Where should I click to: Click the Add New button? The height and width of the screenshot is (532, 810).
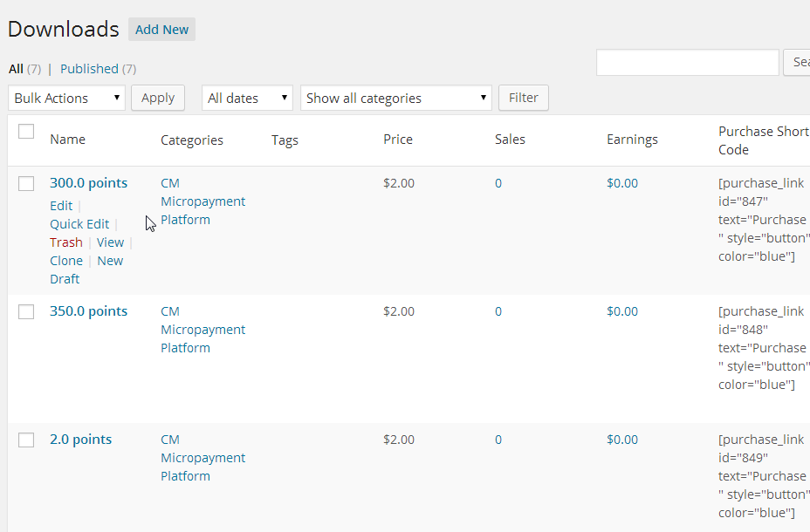[x=161, y=30]
